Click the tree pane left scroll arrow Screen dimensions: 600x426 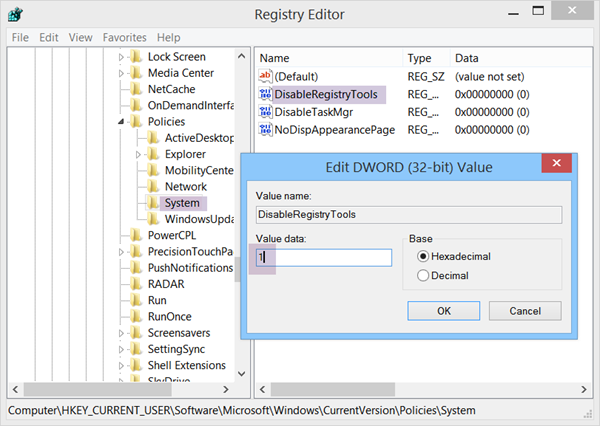click(x=15, y=389)
